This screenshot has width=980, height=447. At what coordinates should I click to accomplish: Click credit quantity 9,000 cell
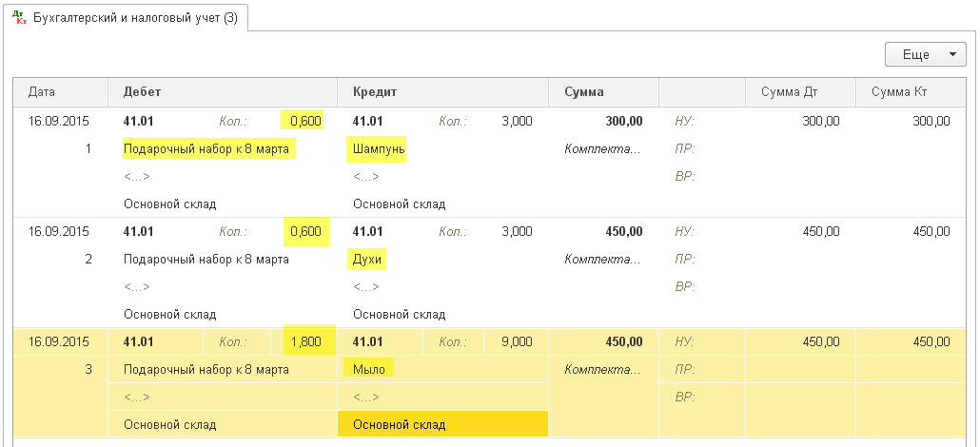515,341
